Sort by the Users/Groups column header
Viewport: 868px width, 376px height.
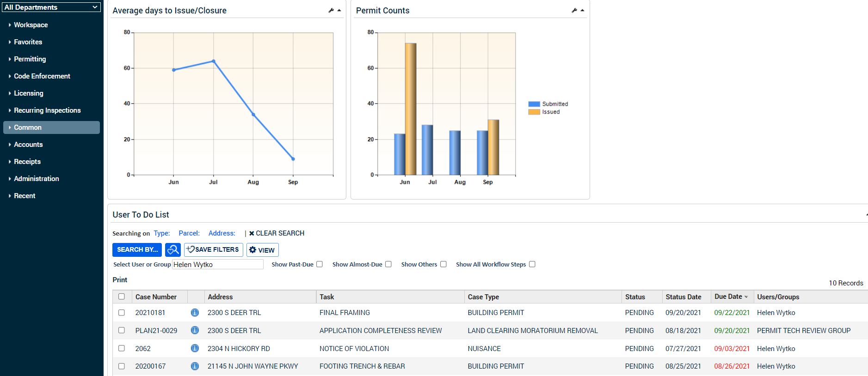778,297
